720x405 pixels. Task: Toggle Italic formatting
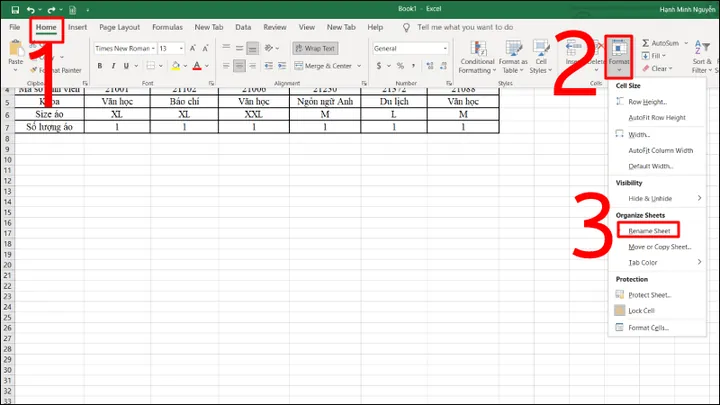(x=113, y=66)
